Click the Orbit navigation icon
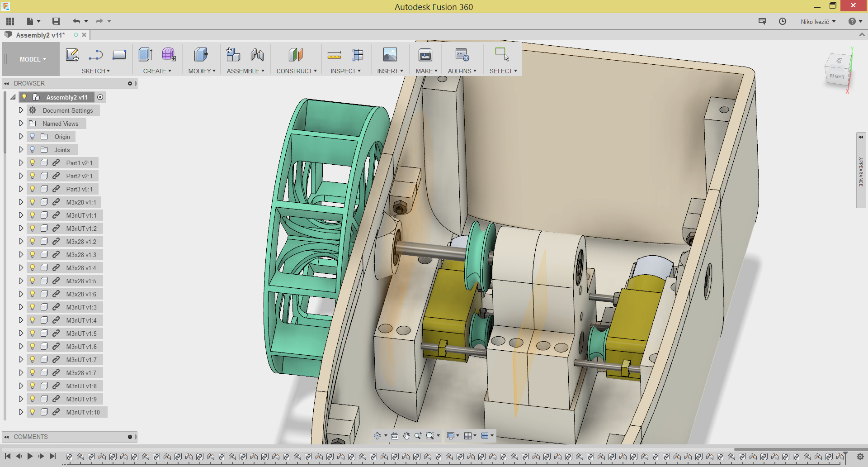The width and height of the screenshot is (868, 467). tap(377, 436)
